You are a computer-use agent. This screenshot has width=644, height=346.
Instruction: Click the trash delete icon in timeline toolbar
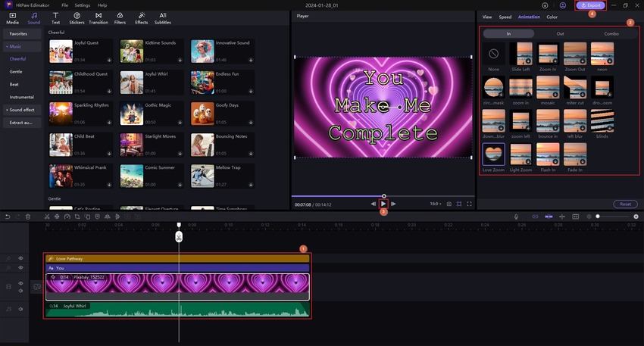coord(28,217)
